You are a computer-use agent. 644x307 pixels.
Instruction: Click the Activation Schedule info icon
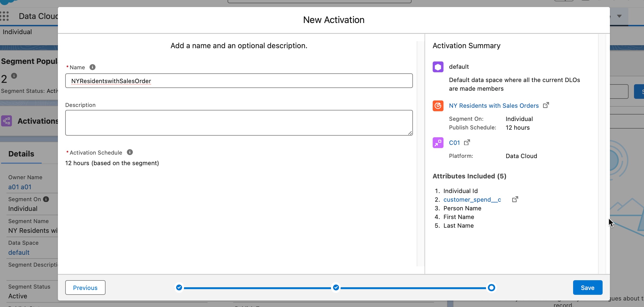130,152
